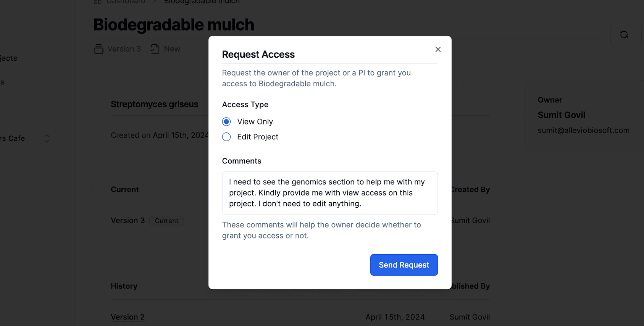The width and height of the screenshot is (644, 326).
Task: Choose the Edit Project access type
Action: (226, 137)
